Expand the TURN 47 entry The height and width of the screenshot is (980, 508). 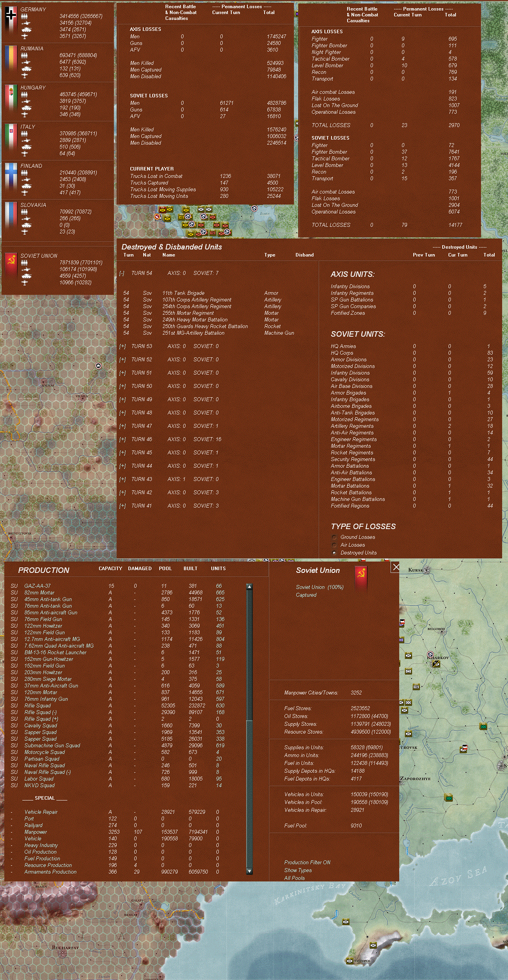[122, 426]
